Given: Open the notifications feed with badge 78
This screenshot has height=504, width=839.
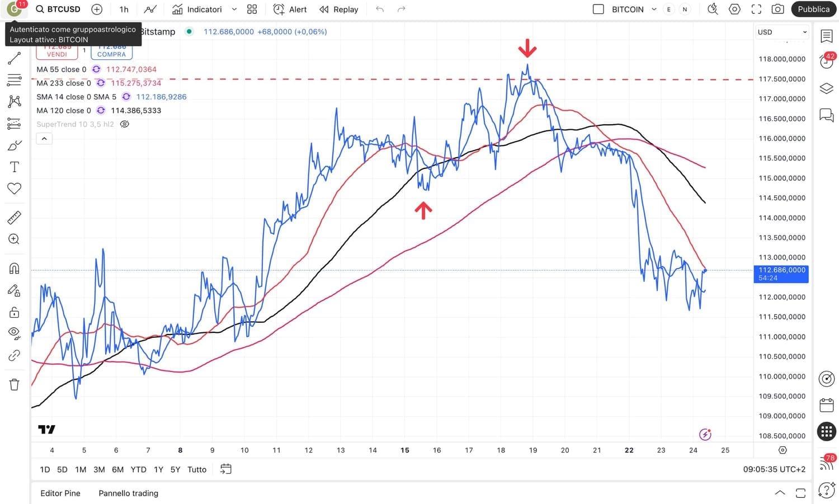Looking at the screenshot, I should click(827, 463).
